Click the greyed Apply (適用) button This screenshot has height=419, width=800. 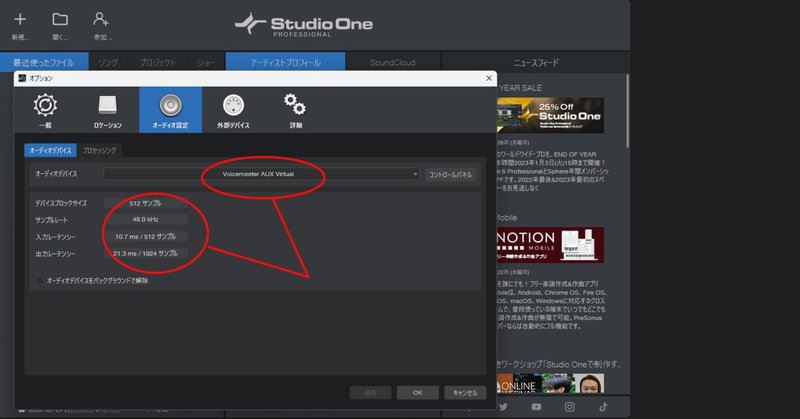coord(370,392)
